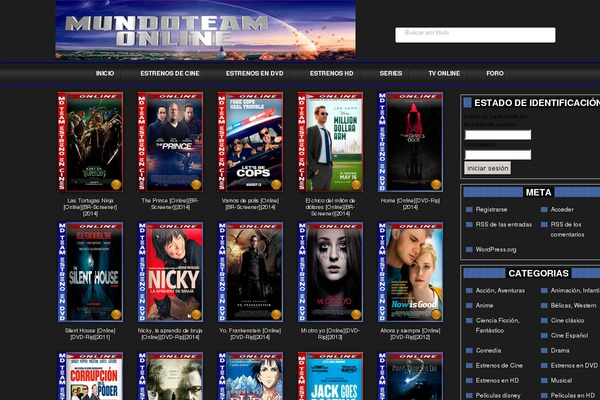The image size is (600, 400).
Task: Select the Drama category
Action: coord(560,350)
